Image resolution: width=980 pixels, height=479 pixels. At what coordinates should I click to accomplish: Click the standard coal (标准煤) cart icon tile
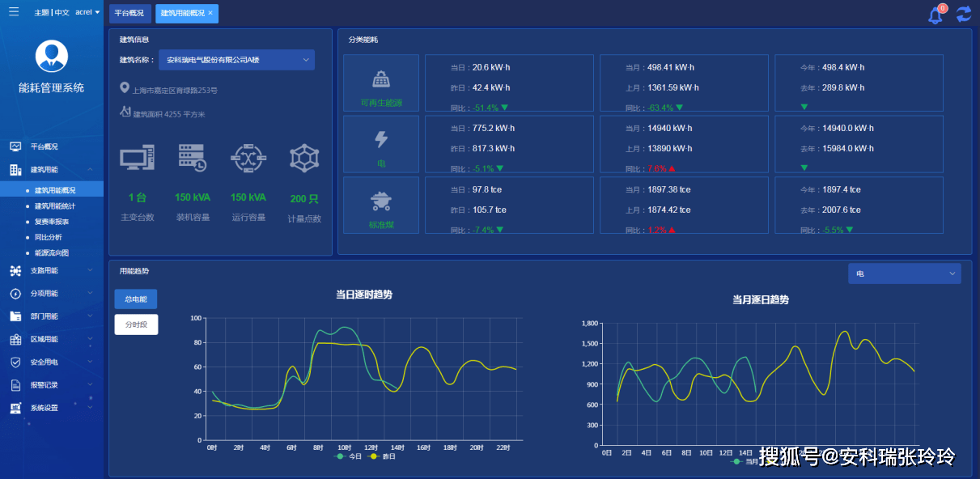(x=381, y=205)
